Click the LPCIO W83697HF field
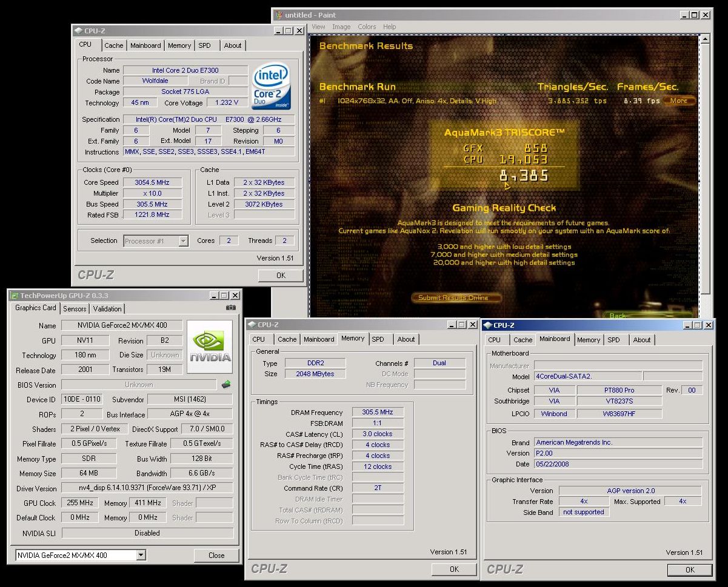 point(618,414)
